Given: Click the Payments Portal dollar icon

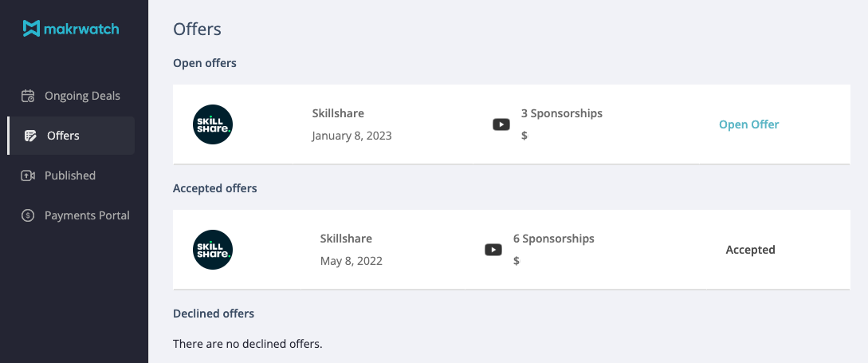Looking at the screenshot, I should pos(28,215).
